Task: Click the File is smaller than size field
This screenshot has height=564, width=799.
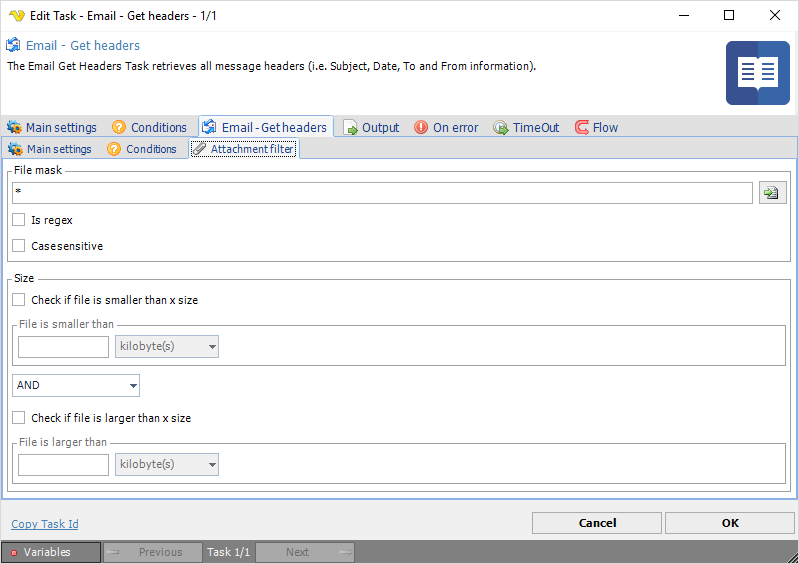Action: pyautogui.click(x=63, y=347)
